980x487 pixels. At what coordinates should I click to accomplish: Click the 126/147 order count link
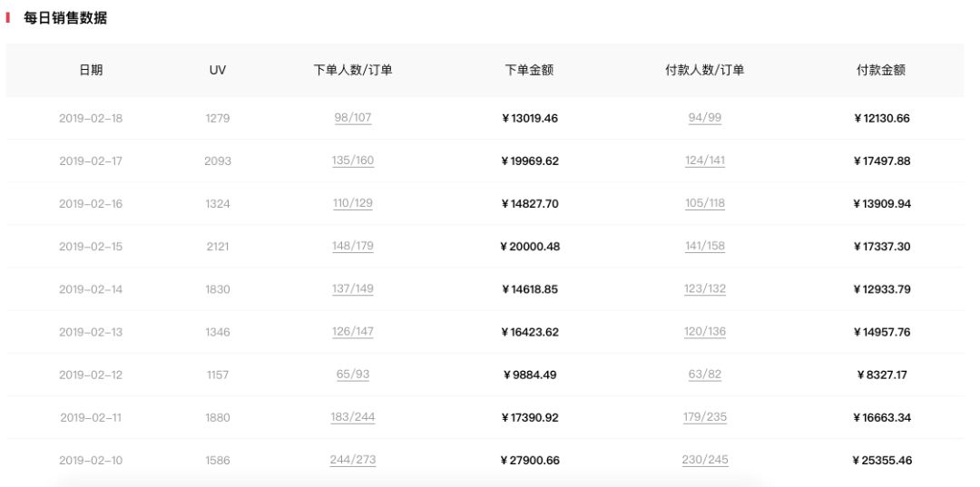pyautogui.click(x=353, y=331)
